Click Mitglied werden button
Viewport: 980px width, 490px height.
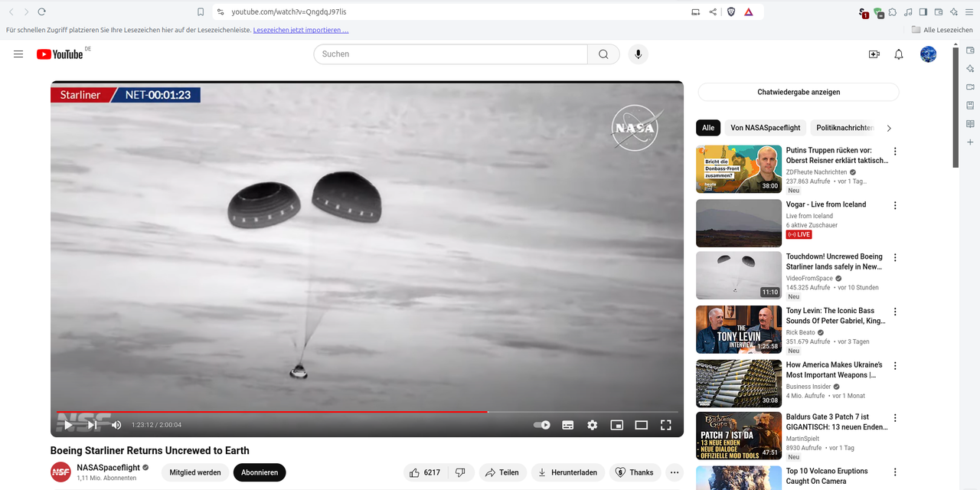tap(195, 472)
